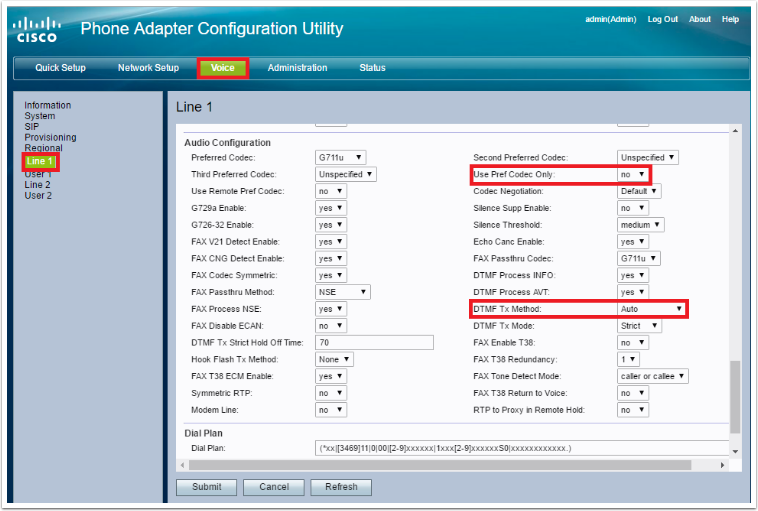Open the Codec Negotiation dropdown
This screenshot has height=511, width=758.
click(x=639, y=191)
